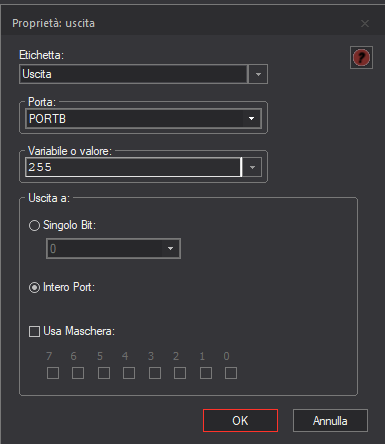Close the Proprietà: uscita dialog
The image size is (385, 444).
(x=365, y=23)
